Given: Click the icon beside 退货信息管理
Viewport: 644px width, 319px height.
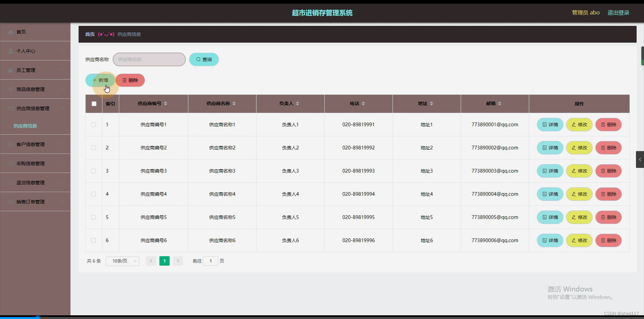Looking at the screenshot, I should point(11,183).
